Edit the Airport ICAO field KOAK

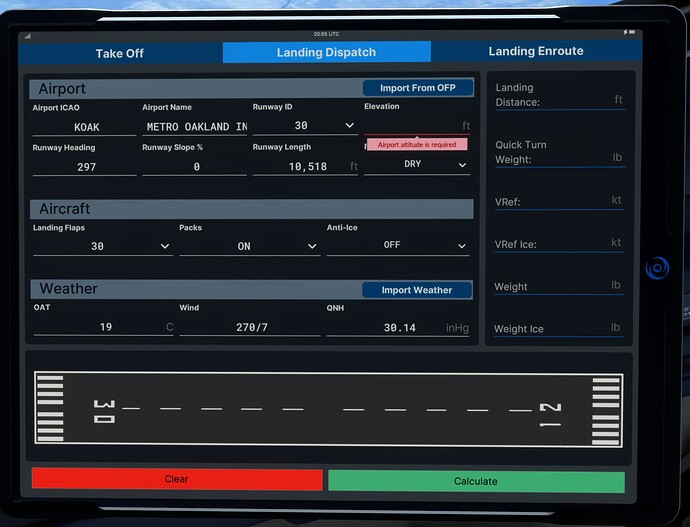(85, 127)
